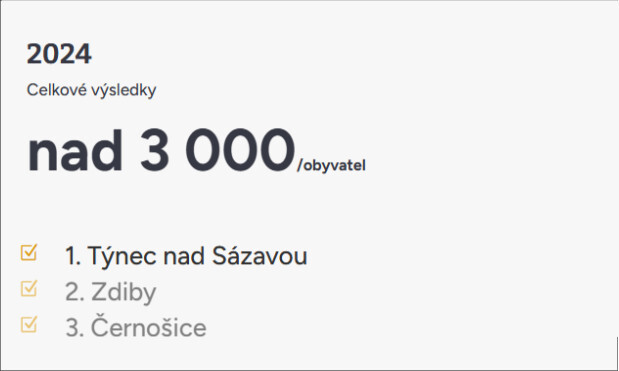Click the word 'Sázavou' in first entry
619x371 pixels.
click(260, 256)
